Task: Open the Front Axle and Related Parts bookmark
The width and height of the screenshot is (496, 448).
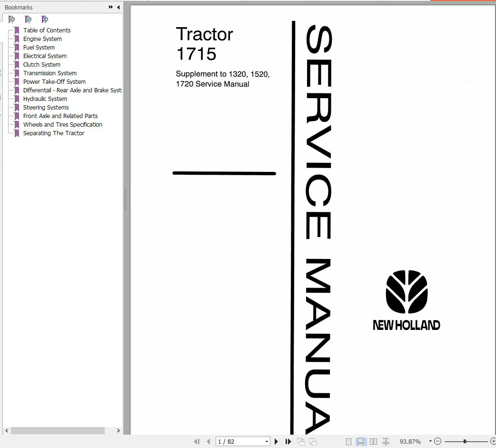Action: (60, 116)
